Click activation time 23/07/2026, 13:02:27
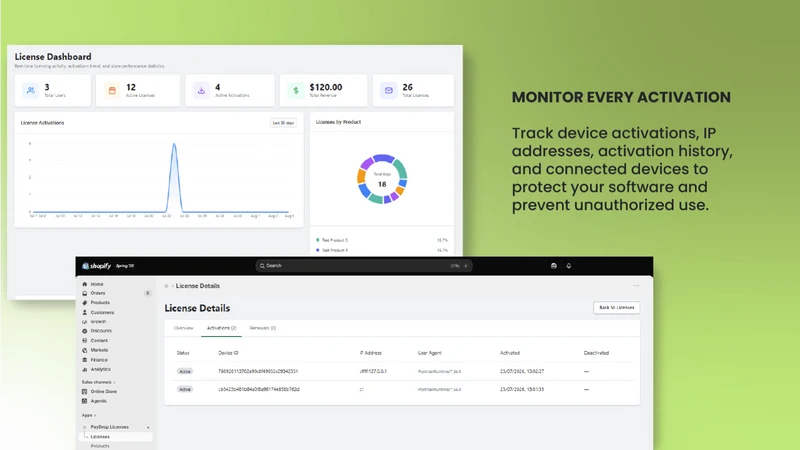 tap(522, 371)
